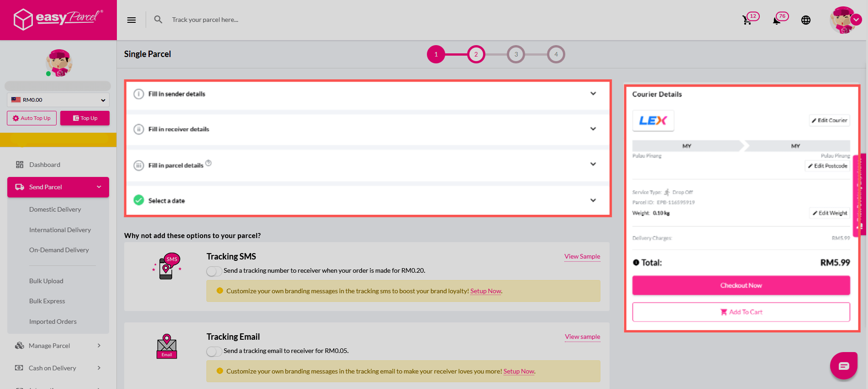Image resolution: width=868 pixels, height=389 pixels.
Task: Click the green check icon beside Select a date
Action: [139, 200]
